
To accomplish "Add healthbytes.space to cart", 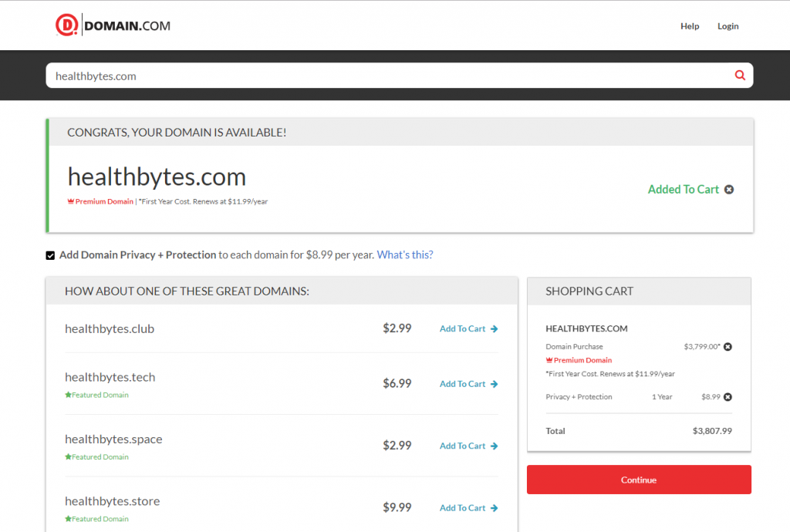I will point(468,446).
